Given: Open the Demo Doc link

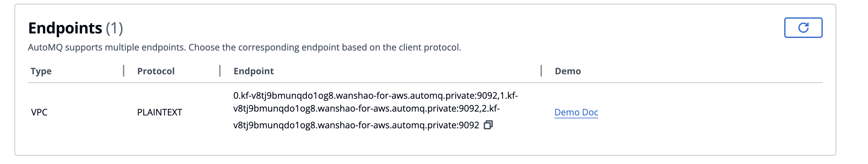Looking at the screenshot, I should [576, 112].
